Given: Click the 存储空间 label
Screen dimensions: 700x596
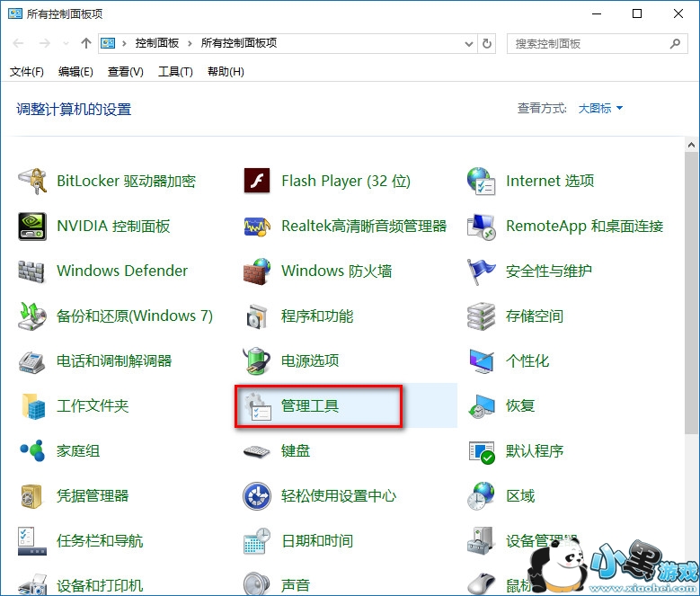Looking at the screenshot, I should point(535,316).
